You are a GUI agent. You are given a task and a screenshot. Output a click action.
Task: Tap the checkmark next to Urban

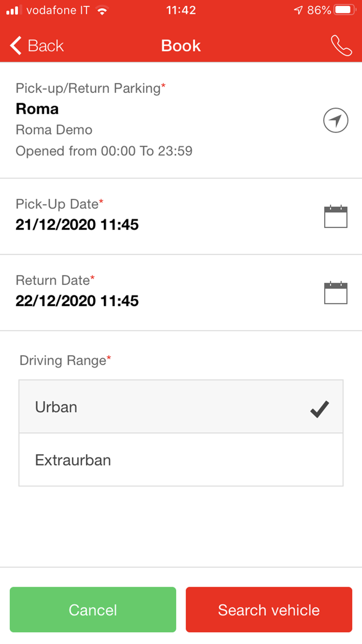click(320, 408)
